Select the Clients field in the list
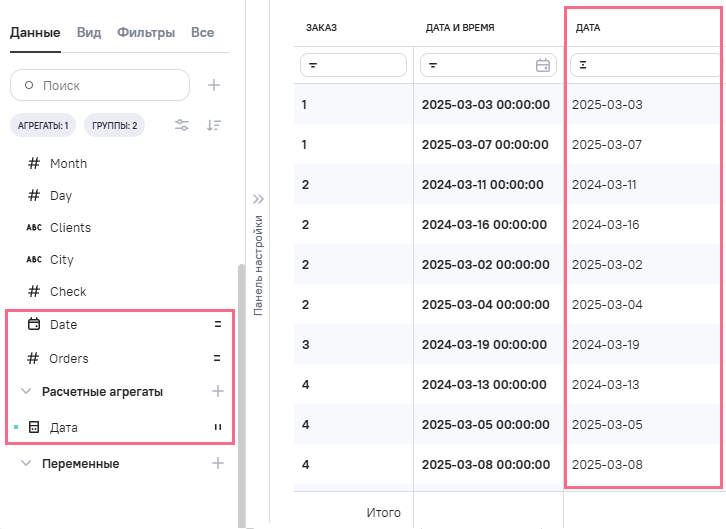The image size is (726, 529). [70, 228]
